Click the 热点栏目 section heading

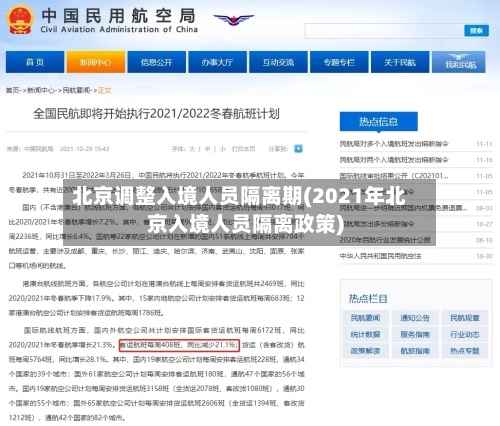coord(368,298)
